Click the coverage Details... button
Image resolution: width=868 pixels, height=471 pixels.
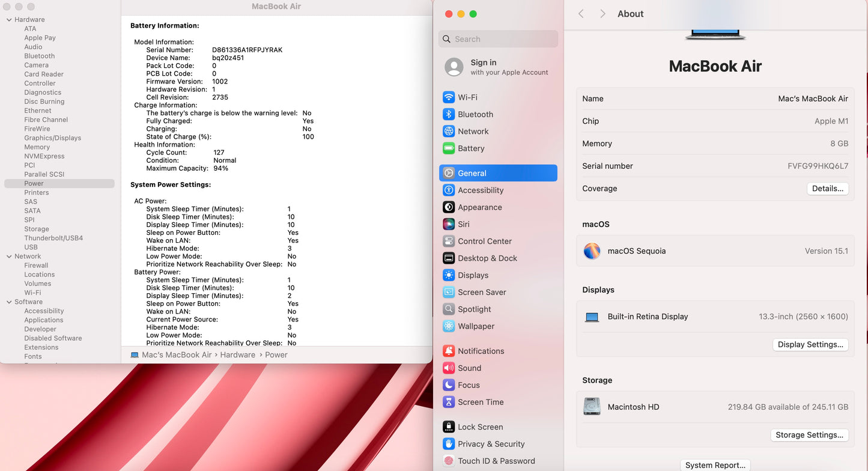[x=827, y=189]
